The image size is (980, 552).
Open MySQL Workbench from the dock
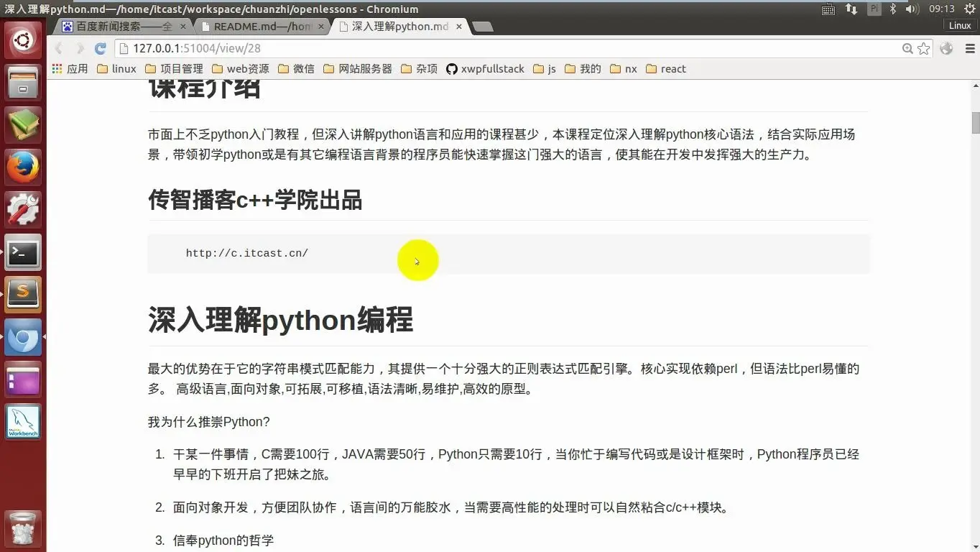tap(24, 422)
